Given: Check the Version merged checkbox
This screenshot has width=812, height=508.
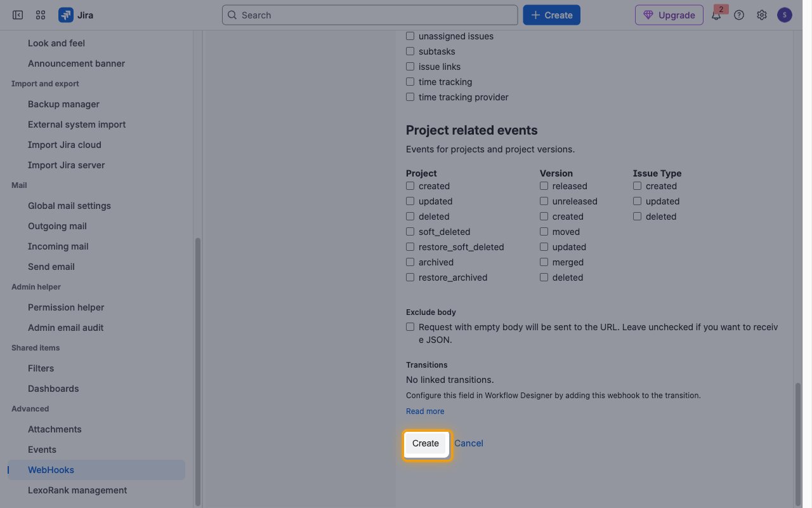Looking at the screenshot, I should pyautogui.click(x=544, y=262).
